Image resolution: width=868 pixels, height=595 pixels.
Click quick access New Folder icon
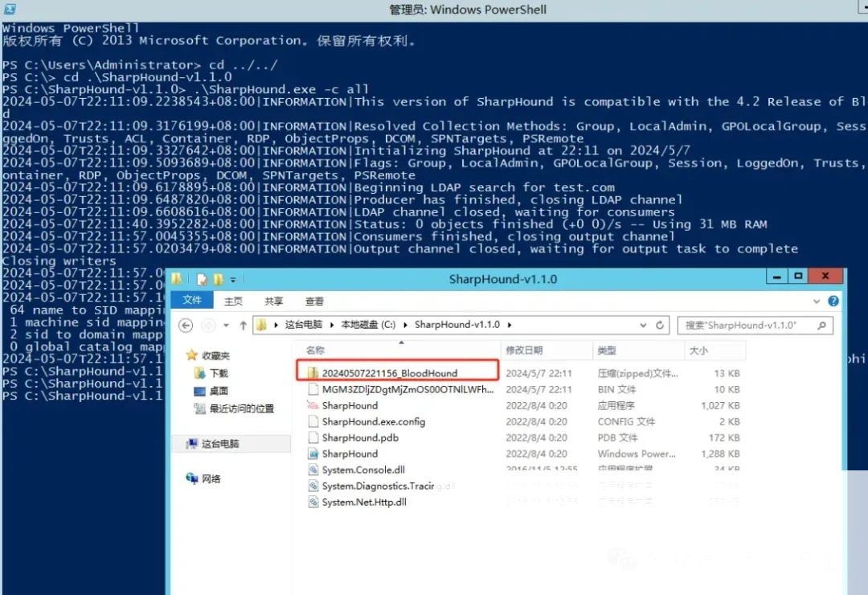tap(218, 279)
